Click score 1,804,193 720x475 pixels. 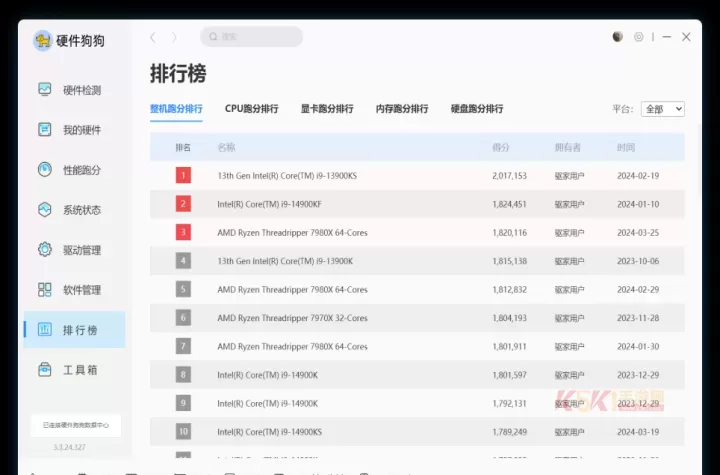(x=509, y=318)
